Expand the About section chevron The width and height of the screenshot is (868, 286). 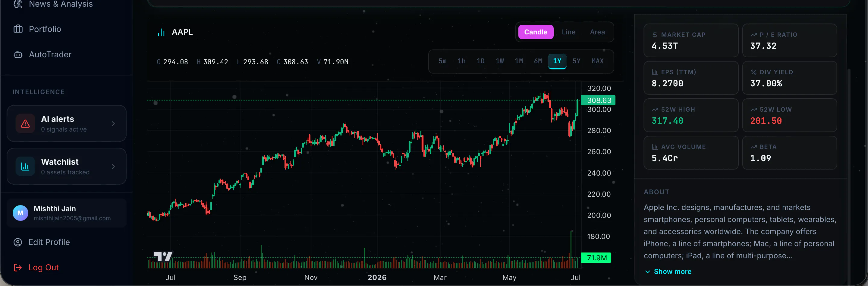[647, 272]
